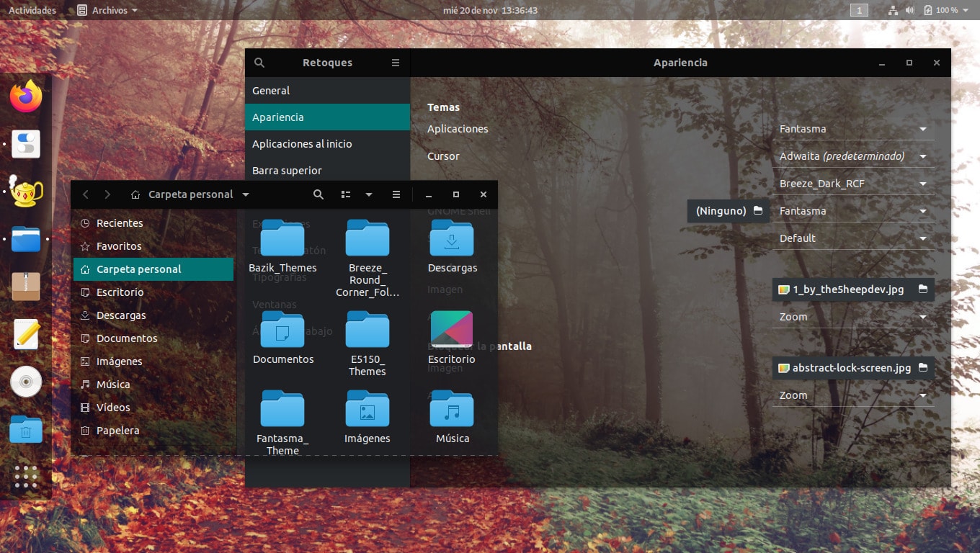
Task: Open view options dropdown arrow in Files
Action: click(x=369, y=194)
